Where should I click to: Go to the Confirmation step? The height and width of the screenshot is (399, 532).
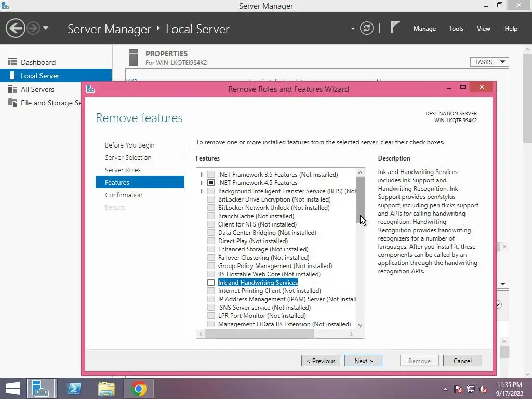124,195
